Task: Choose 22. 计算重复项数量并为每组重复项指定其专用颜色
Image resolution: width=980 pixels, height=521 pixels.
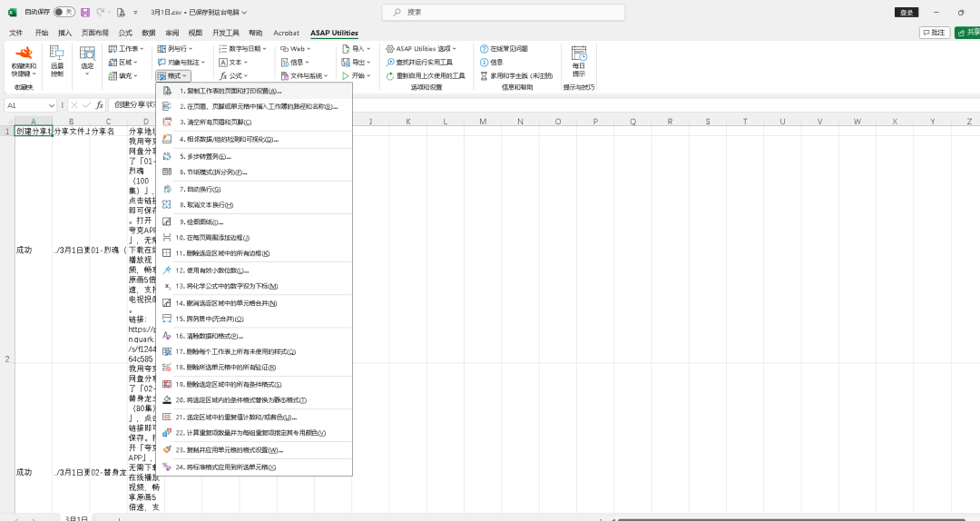Action: click(254, 433)
